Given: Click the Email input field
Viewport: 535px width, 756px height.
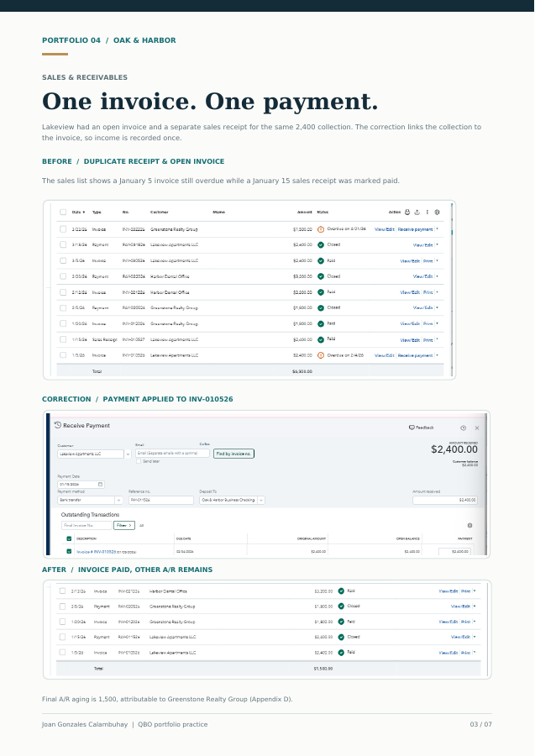Looking at the screenshot, I should (172, 454).
